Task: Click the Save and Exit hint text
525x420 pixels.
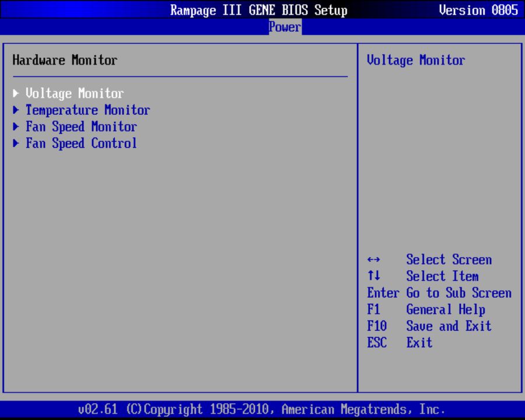Action: (x=449, y=326)
